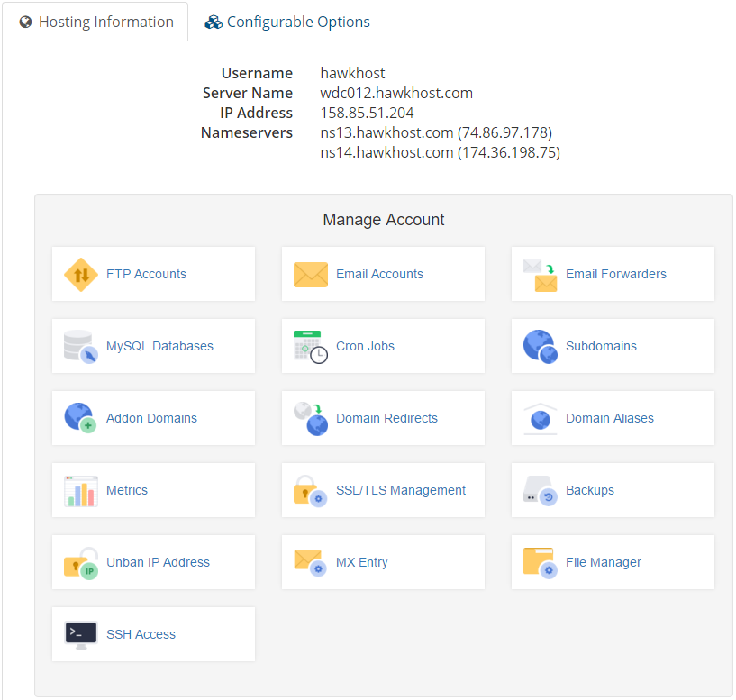This screenshot has width=736, height=700.
Task: Click the ns13.hawkhost.com nameserver text
Action: tap(386, 132)
